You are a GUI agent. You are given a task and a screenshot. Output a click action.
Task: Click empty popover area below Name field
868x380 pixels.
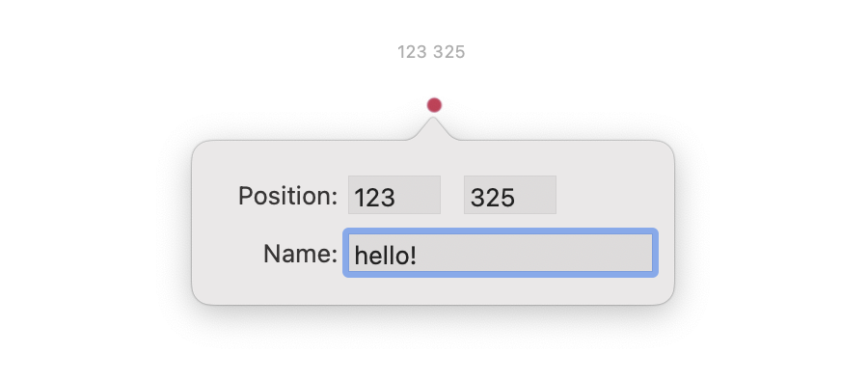click(x=433, y=290)
